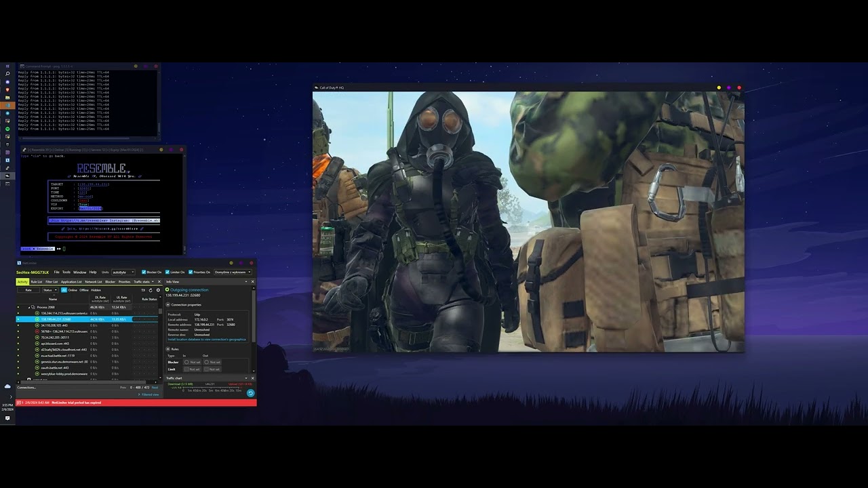Click the green Outgoing connection status icon
Screen dimensions: 868x488
167,289
